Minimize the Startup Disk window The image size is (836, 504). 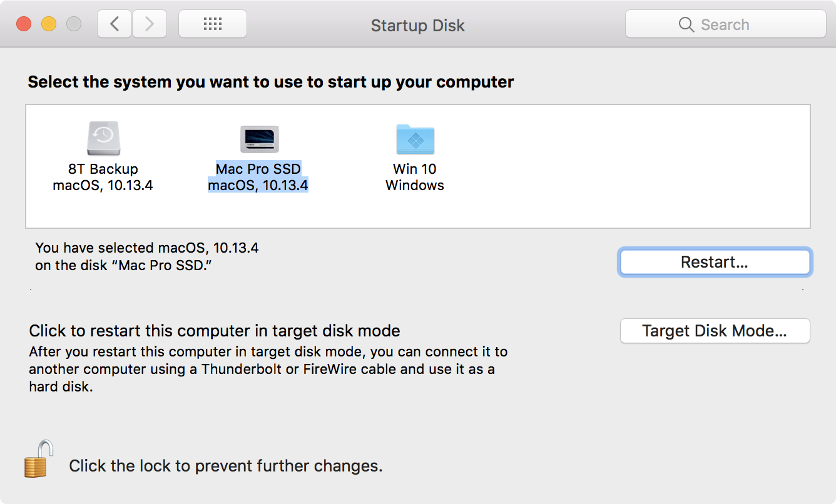point(49,24)
